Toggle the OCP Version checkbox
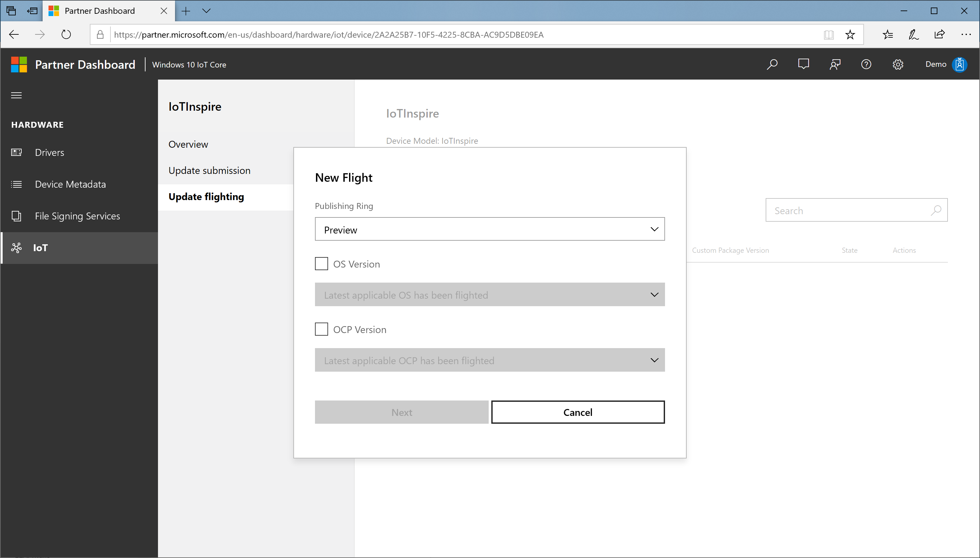Image resolution: width=980 pixels, height=558 pixels. pyautogui.click(x=322, y=329)
